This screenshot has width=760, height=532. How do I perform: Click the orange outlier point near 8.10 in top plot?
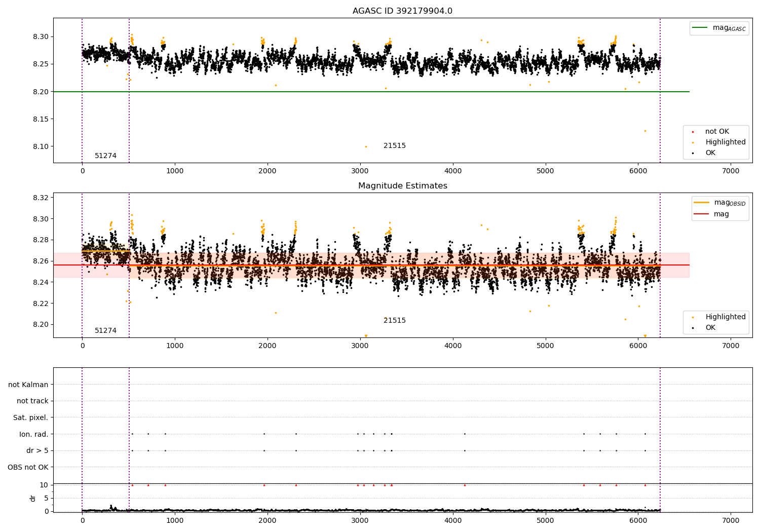[366, 147]
